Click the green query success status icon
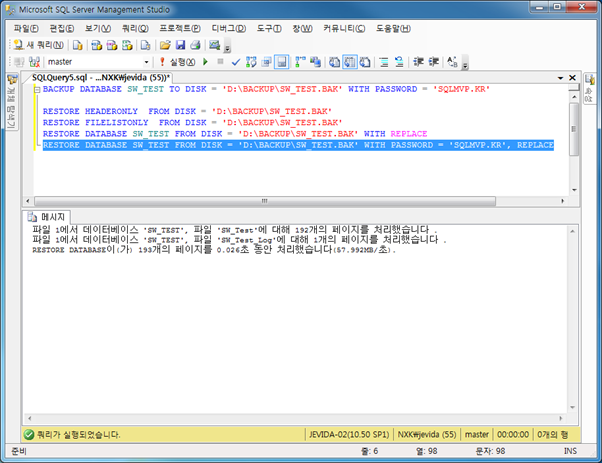Image resolution: width=602 pixels, height=463 pixels. (x=28, y=435)
